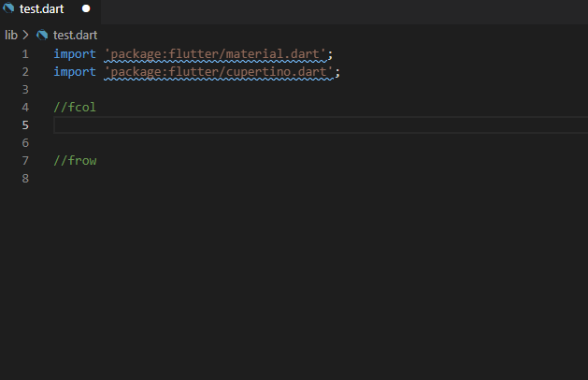Expand the breadcrumb chevron after lib
This screenshot has height=380, width=588.
point(25,35)
